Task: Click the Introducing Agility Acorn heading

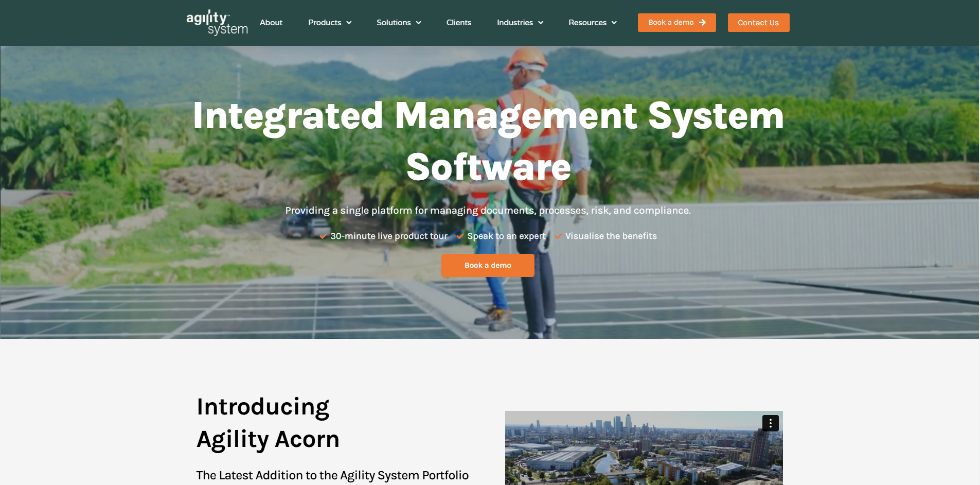Action: coord(267,422)
